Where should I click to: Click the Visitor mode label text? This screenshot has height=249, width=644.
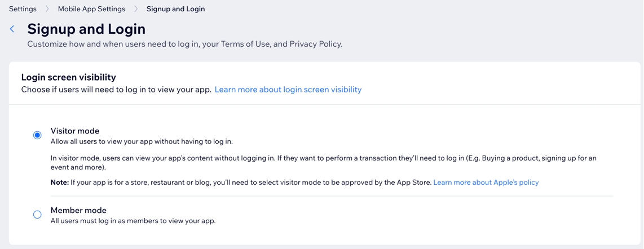tap(75, 131)
